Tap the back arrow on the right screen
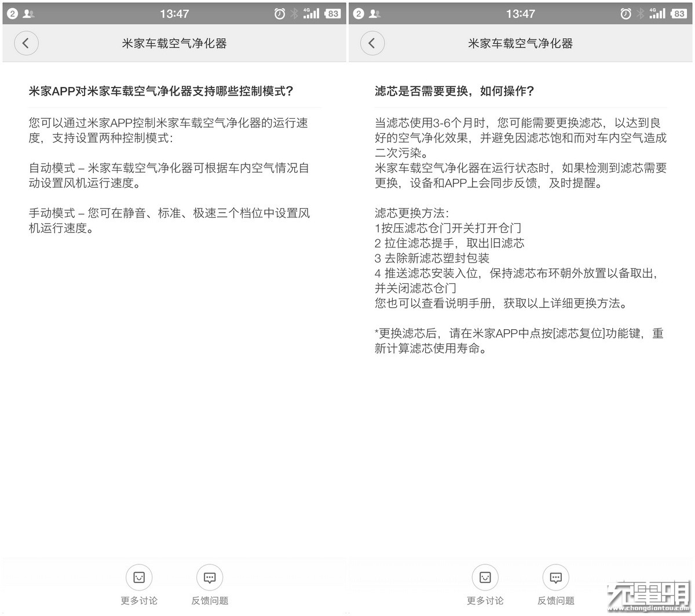Screen dimensions: 695x616 (372, 43)
